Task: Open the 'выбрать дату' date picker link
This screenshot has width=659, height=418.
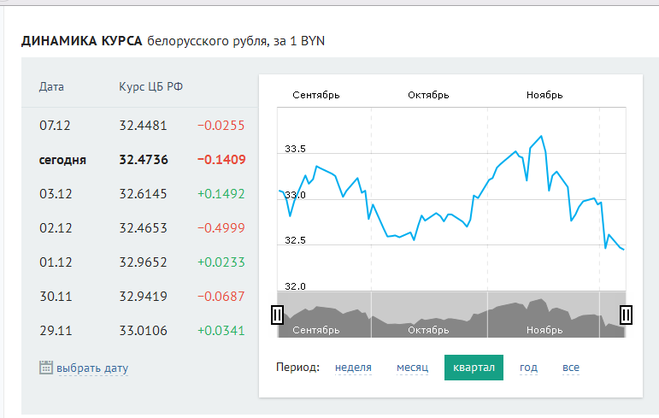Action: 92,368
